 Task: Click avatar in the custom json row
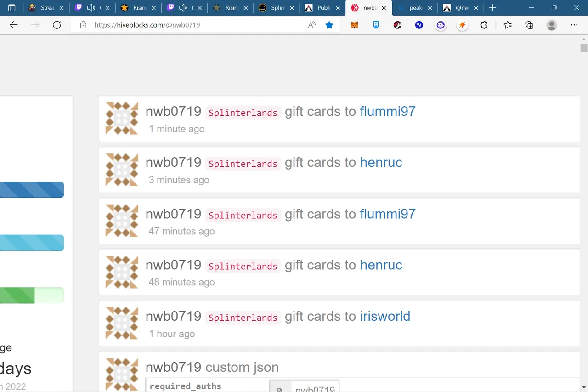click(122, 374)
